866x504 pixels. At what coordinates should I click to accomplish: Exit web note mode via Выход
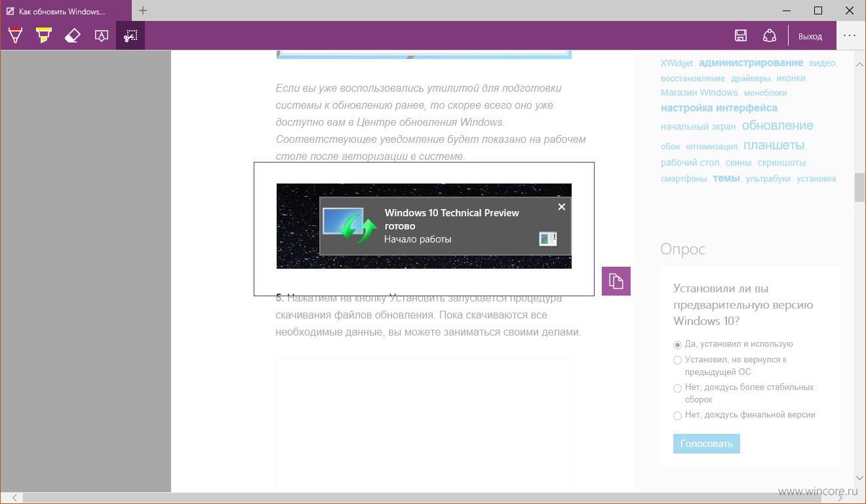pyautogui.click(x=810, y=37)
